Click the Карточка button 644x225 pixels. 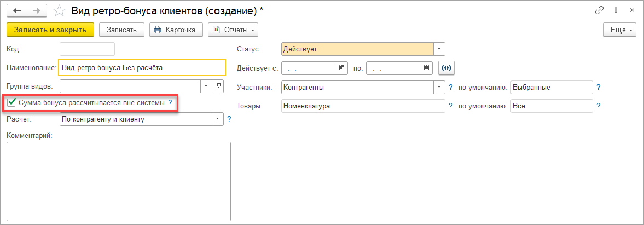tap(176, 30)
